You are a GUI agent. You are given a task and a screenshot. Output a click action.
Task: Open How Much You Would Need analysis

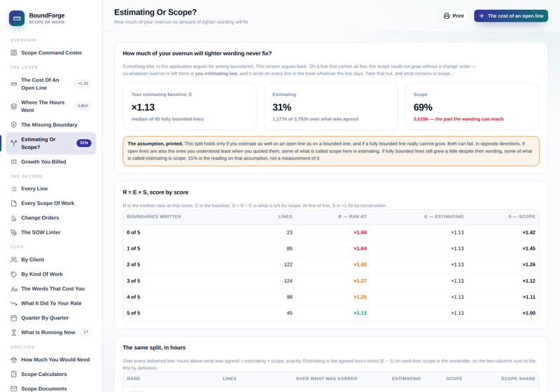(50, 360)
